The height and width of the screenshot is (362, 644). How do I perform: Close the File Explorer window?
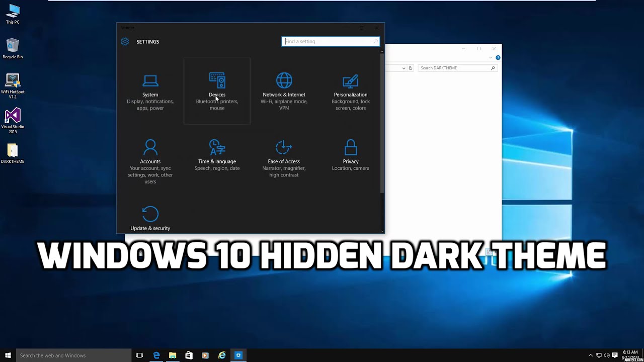pos(494,49)
